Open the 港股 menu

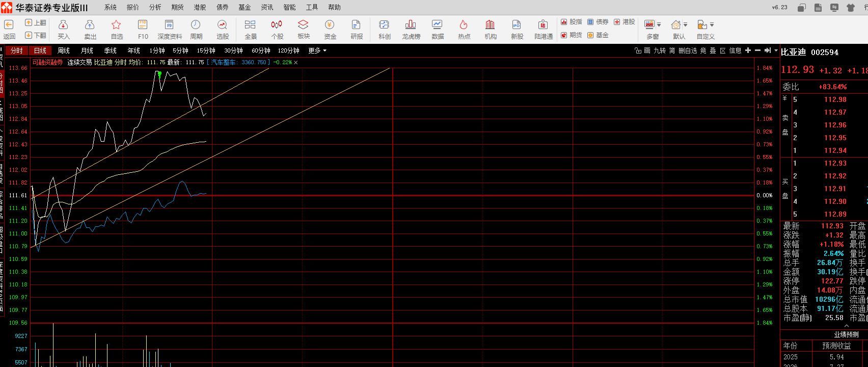click(200, 7)
